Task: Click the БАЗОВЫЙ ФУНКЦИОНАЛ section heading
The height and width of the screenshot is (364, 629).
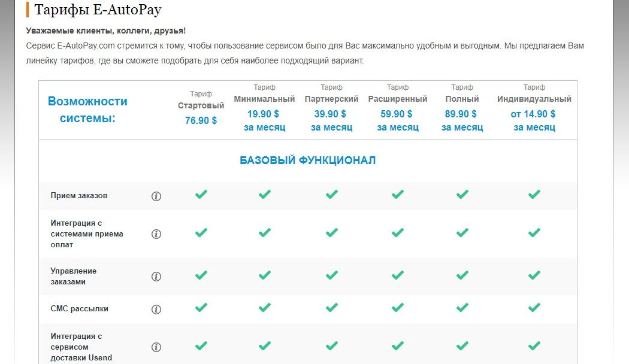Action: [x=308, y=160]
